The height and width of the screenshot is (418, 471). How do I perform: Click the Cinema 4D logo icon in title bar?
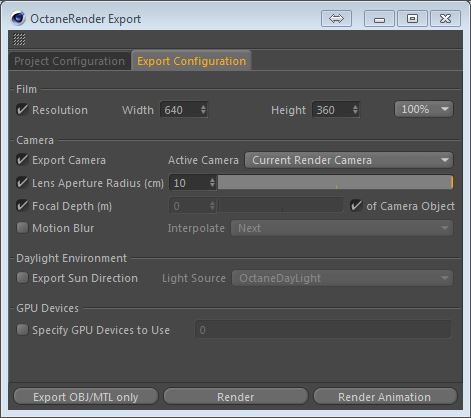(18, 18)
